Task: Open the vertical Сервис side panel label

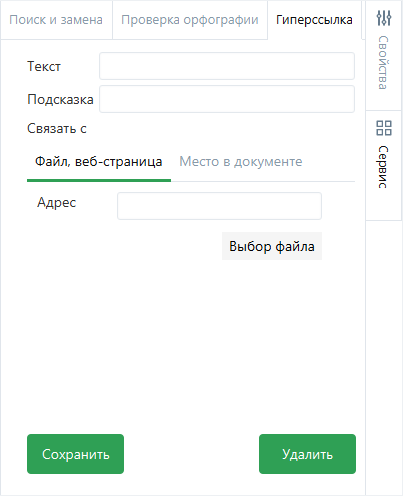Action: (383, 167)
